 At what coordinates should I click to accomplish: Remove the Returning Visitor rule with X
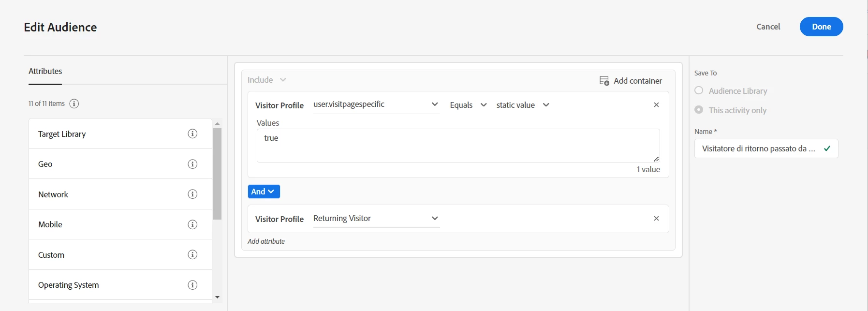pos(656,218)
